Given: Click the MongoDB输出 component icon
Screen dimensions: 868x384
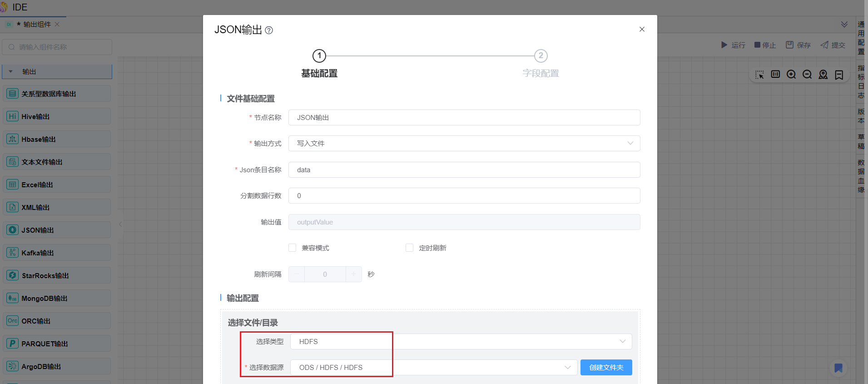Looking at the screenshot, I should 13,298.
